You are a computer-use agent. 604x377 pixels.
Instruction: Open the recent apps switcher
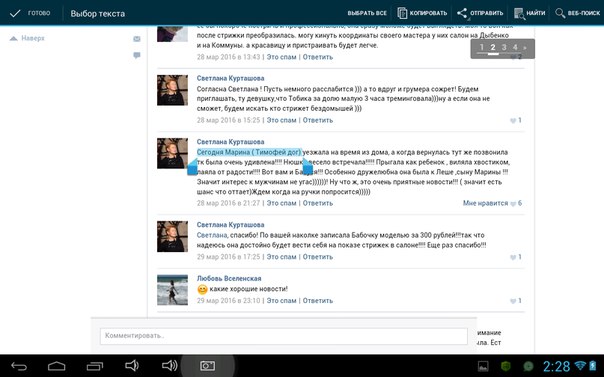click(94, 366)
